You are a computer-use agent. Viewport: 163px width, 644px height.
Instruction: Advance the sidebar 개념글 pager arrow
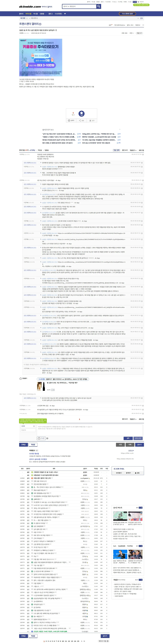(x=141, y=580)
